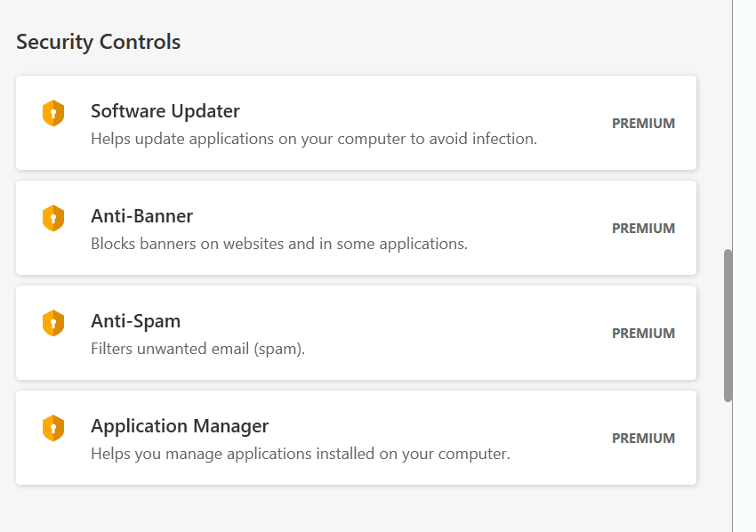The height and width of the screenshot is (532, 756).
Task: Open the Software Updater title
Action: point(165,111)
